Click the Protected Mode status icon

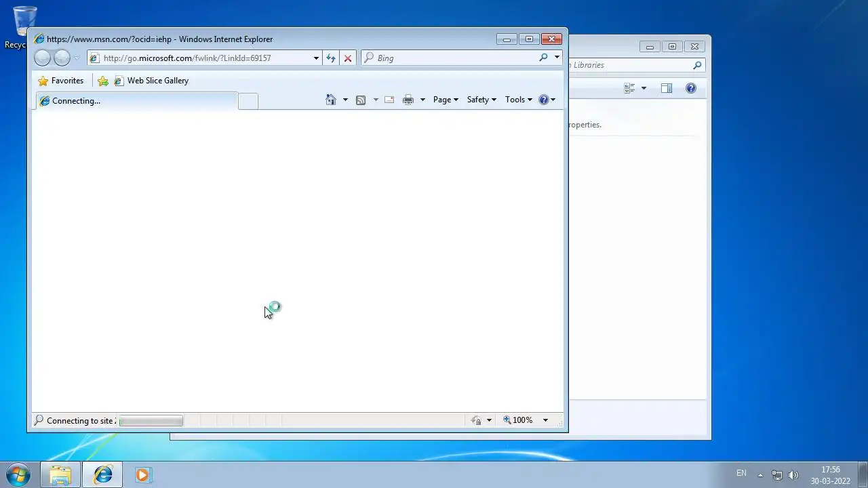click(x=476, y=420)
